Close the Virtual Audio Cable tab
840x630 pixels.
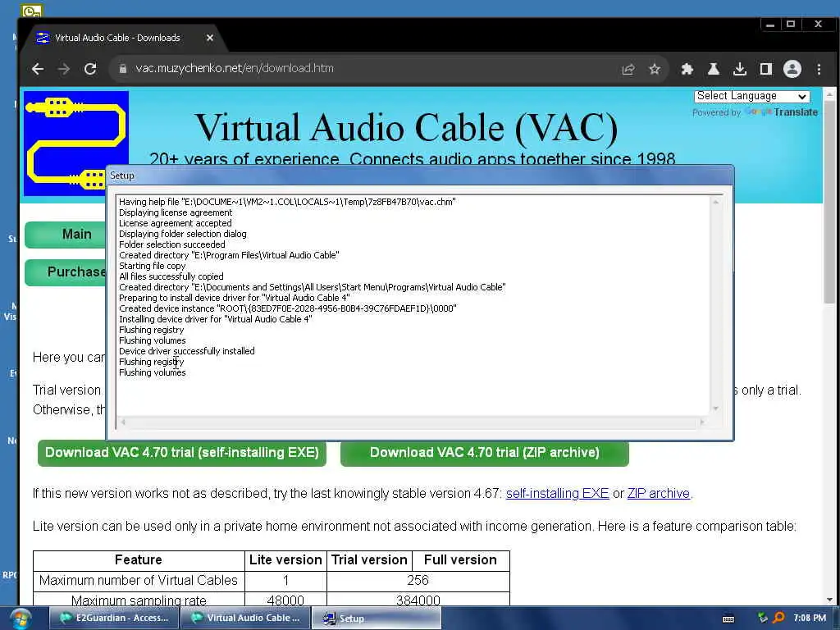coord(210,38)
